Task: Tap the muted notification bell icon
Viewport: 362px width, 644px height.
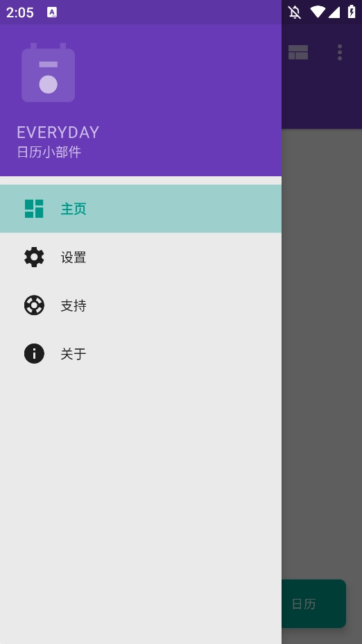Action: pyautogui.click(x=295, y=12)
